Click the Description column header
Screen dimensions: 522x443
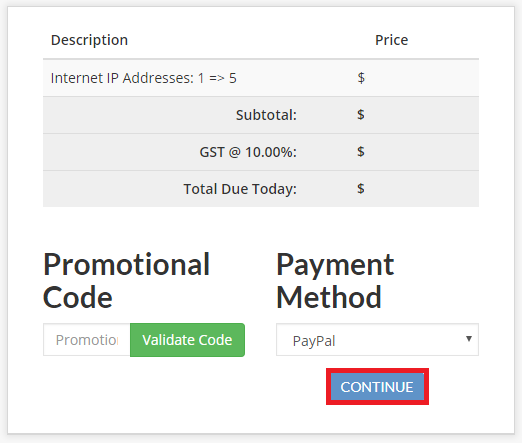pyautogui.click(x=89, y=40)
